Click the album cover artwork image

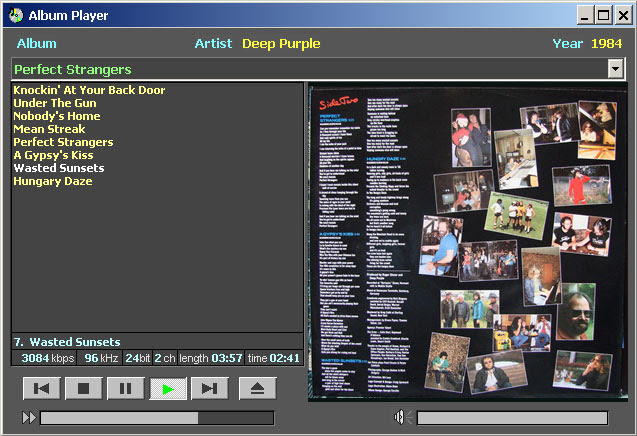point(468,242)
